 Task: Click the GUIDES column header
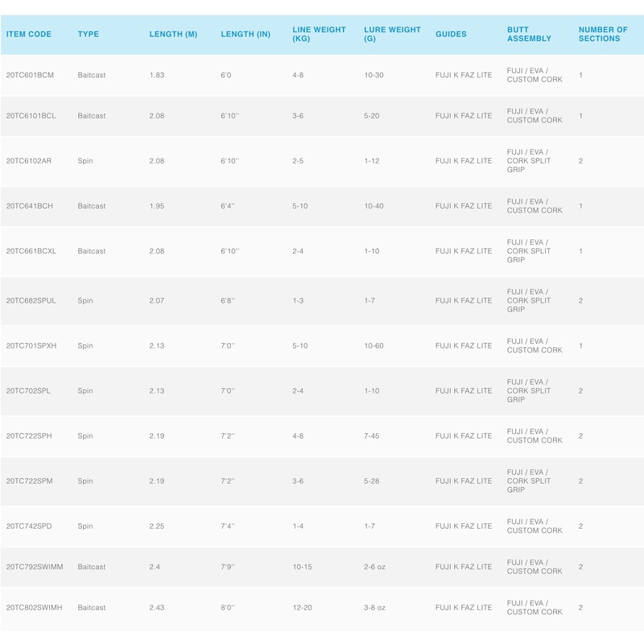(451, 35)
